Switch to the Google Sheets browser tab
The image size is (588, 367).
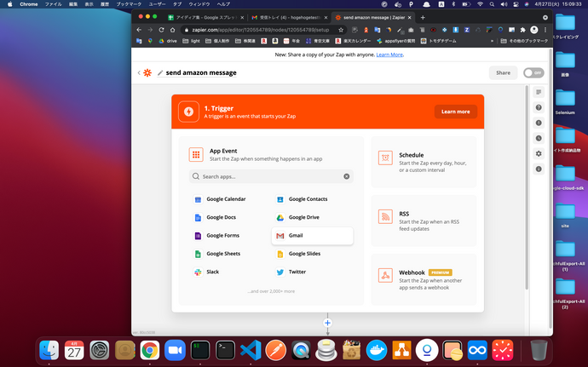click(205, 18)
